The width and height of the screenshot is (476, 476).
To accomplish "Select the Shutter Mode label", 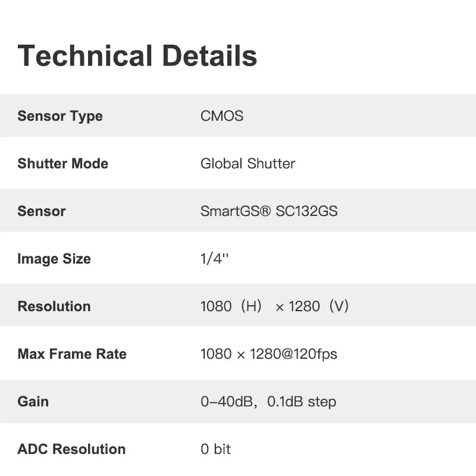I will (63, 164).
